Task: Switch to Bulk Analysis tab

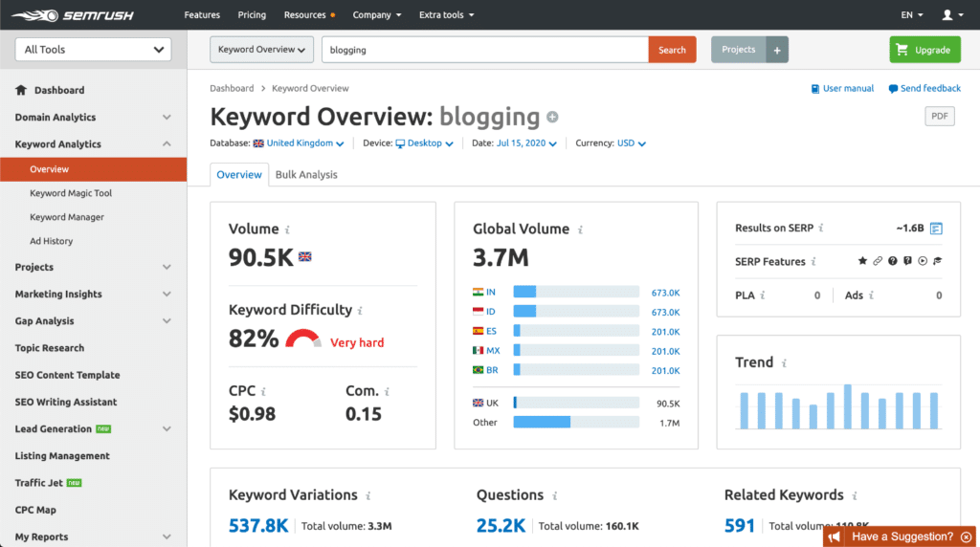Action: click(x=306, y=175)
